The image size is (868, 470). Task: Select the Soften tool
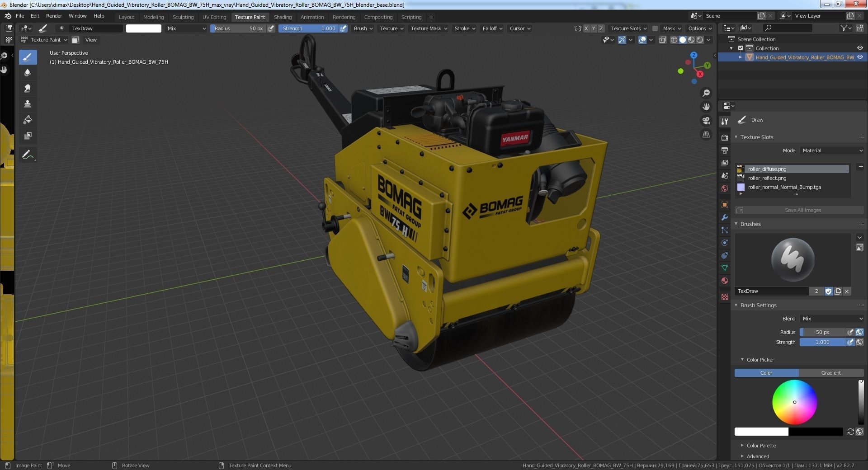coord(28,72)
